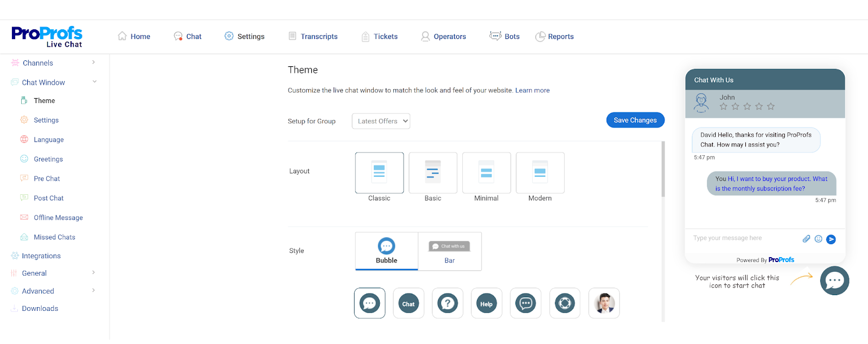Open Post Chat in sidebar

pos(48,199)
